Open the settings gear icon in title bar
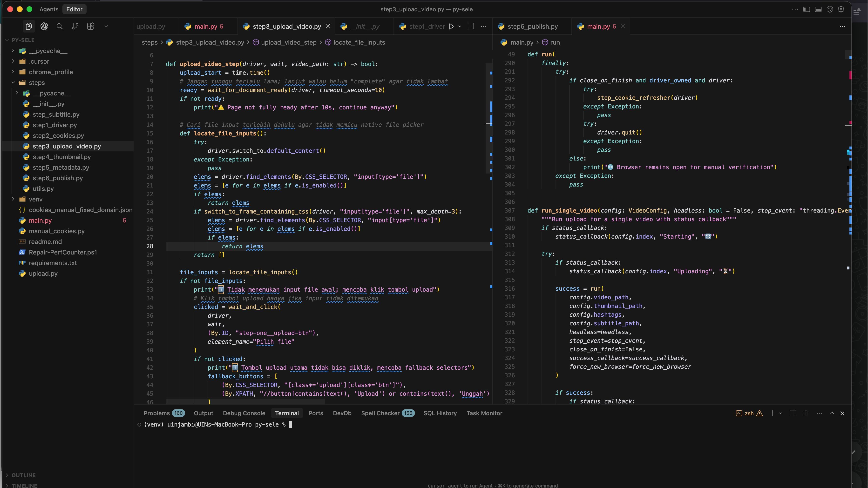The height and width of the screenshot is (488, 868). (x=841, y=9)
